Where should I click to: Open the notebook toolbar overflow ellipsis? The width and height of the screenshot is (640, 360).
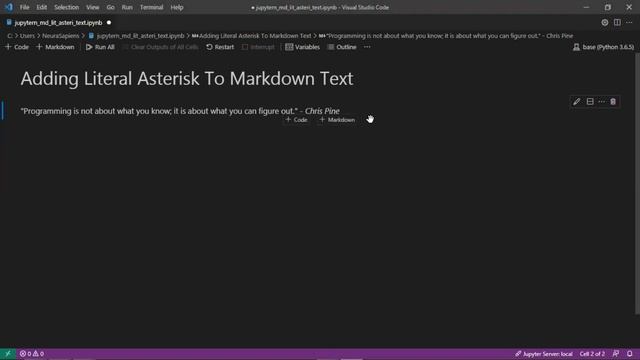tap(367, 47)
